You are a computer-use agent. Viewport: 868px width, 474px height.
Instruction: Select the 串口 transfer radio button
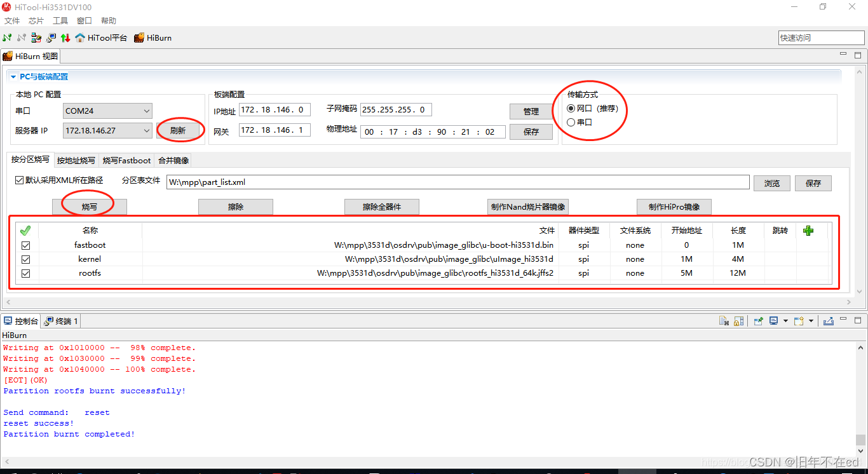pos(571,122)
